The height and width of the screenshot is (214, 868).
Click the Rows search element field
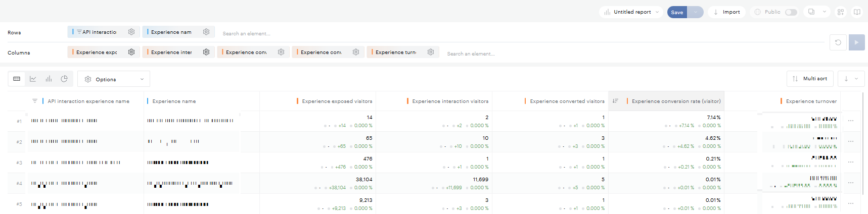pyautogui.click(x=247, y=33)
